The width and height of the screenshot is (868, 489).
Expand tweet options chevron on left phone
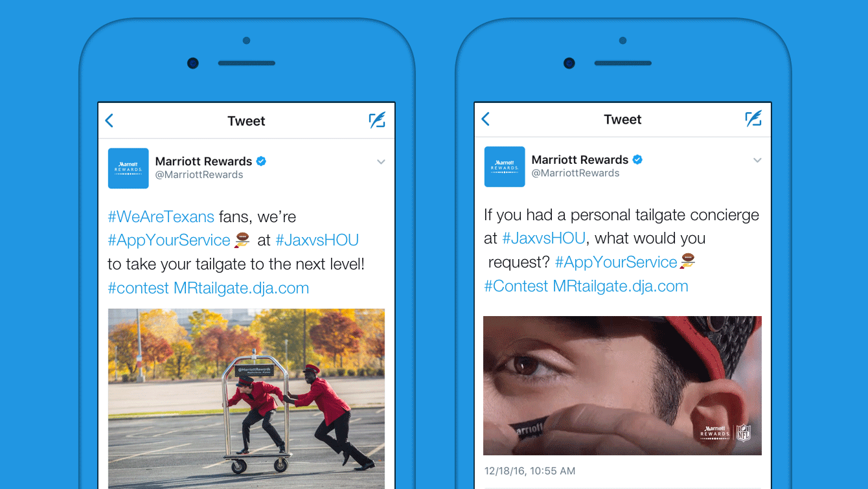[x=381, y=162]
